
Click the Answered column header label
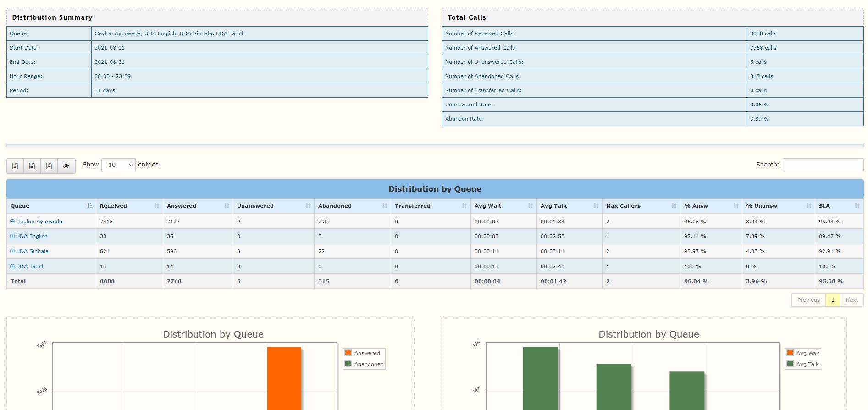(181, 206)
